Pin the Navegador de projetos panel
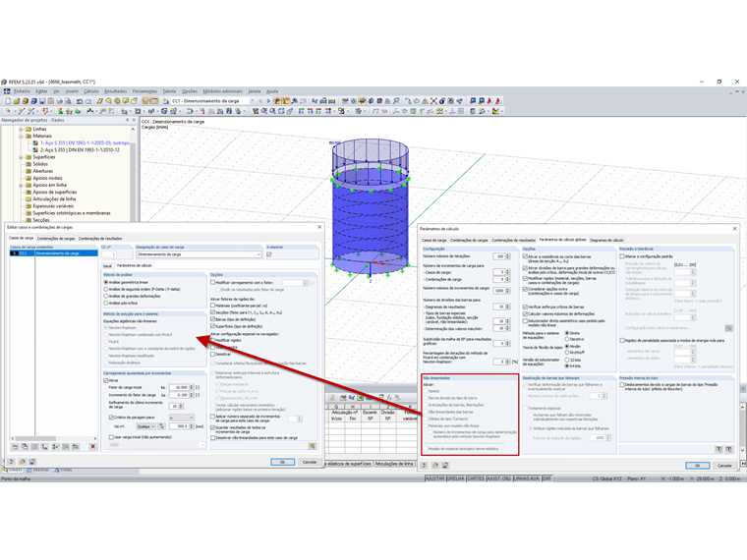The height and width of the screenshot is (560, 747). point(127,120)
